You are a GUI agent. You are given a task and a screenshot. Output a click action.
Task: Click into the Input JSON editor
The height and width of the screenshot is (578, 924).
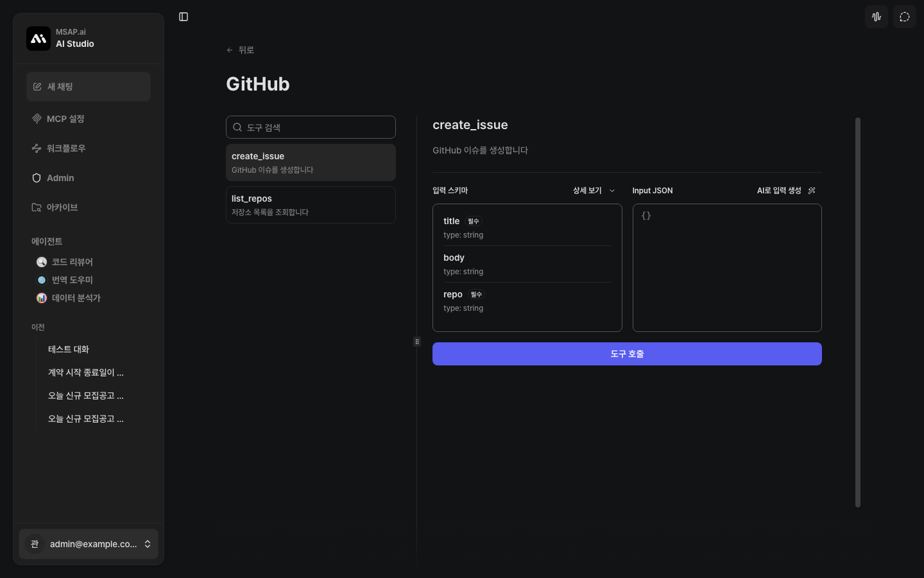(x=727, y=268)
